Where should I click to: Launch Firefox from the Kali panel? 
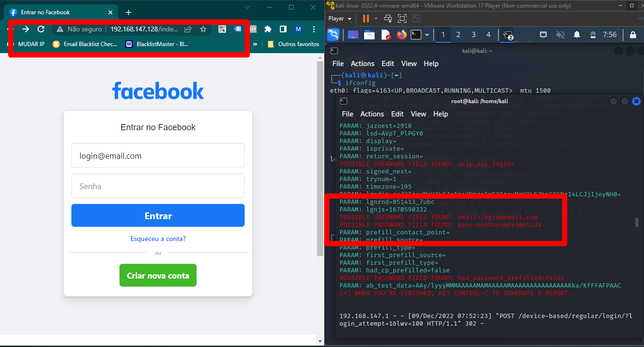(402, 35)
